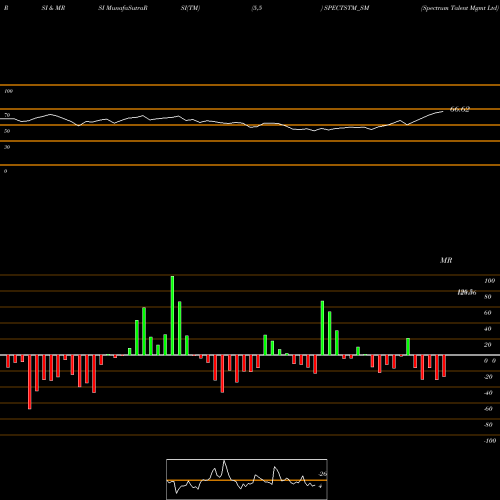Click the -20 label on MR axis
Image resolution: width=500 pixels, height=500 pixels.
[488, 377]
